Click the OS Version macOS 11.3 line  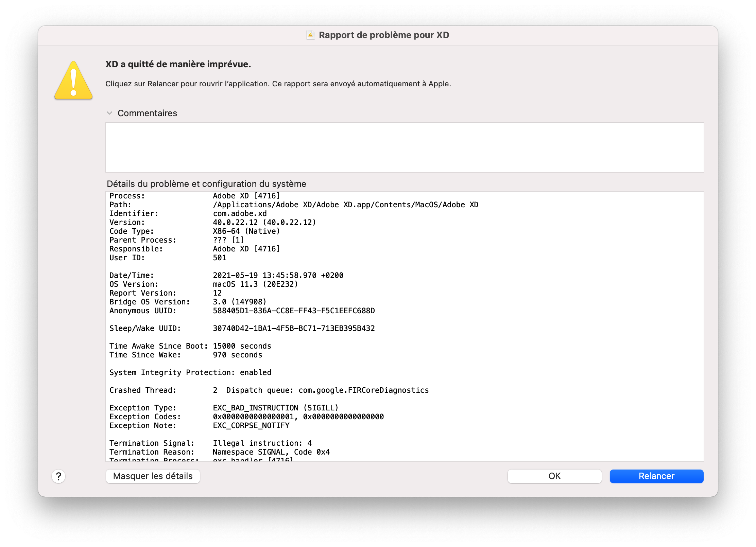click(x=255, y=284)
